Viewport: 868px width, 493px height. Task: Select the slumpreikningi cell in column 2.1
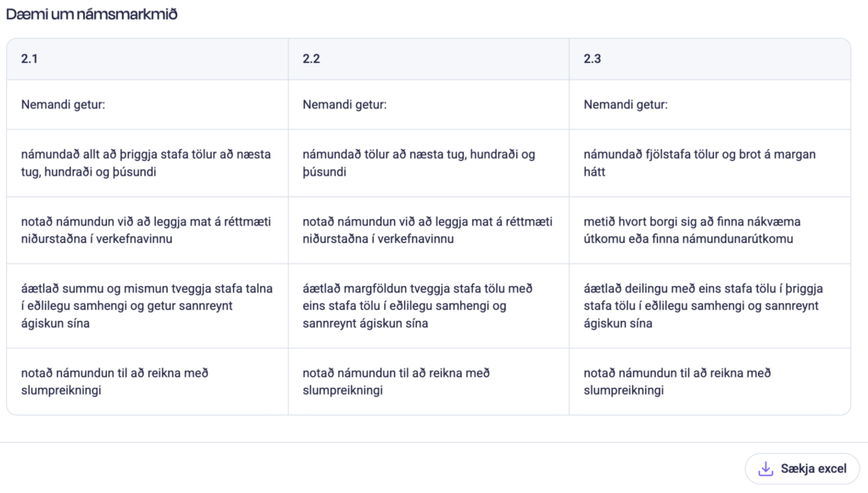pos(114,382)
